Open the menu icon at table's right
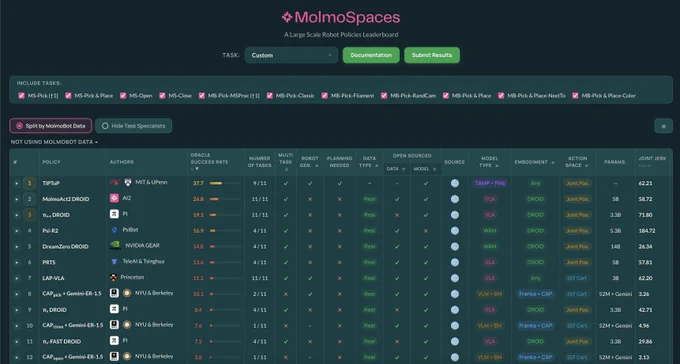 [x=663, y=126]
